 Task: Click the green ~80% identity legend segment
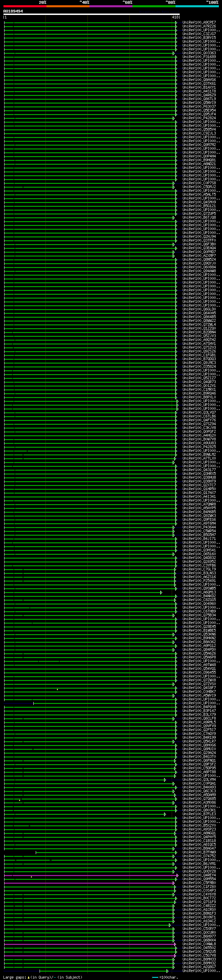tap(154, 6)
